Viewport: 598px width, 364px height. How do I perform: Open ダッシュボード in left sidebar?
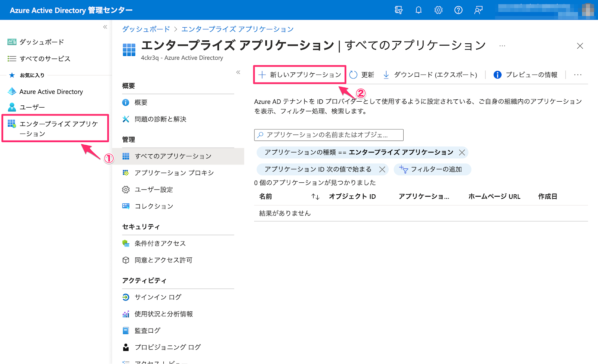tap(36, 42)
